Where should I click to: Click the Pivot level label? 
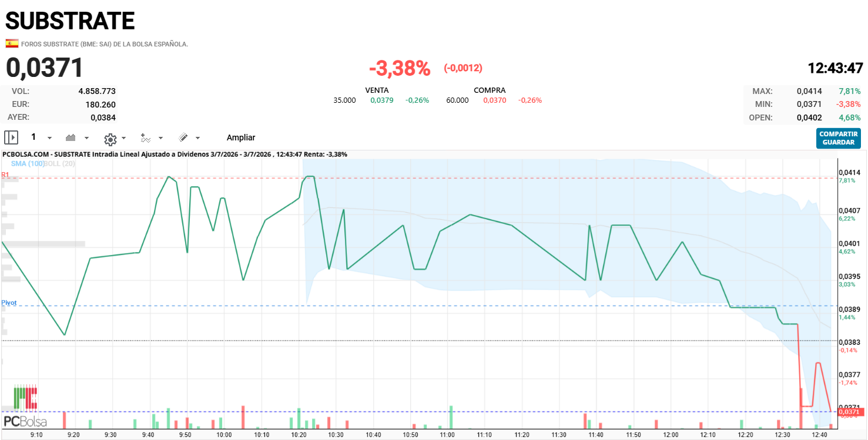pyautogui.click(x=9, y=303)
